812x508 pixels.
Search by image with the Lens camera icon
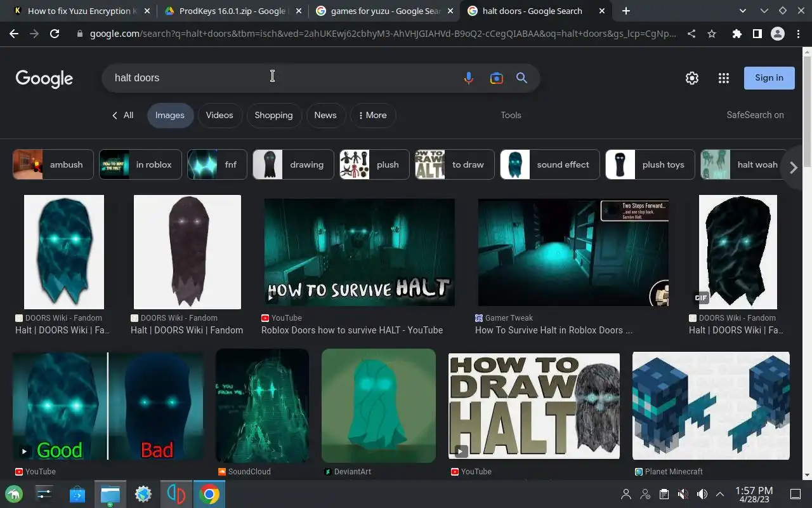point(497,78)
